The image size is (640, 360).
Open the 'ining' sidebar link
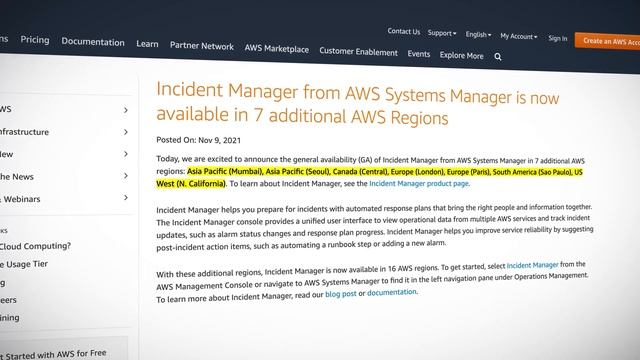[9, 318]
